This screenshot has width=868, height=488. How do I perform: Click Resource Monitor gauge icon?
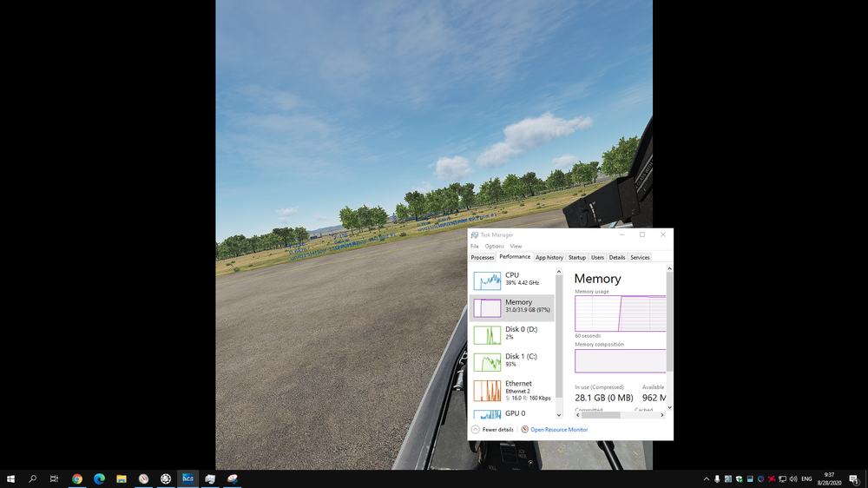click(x=525, y=430)
